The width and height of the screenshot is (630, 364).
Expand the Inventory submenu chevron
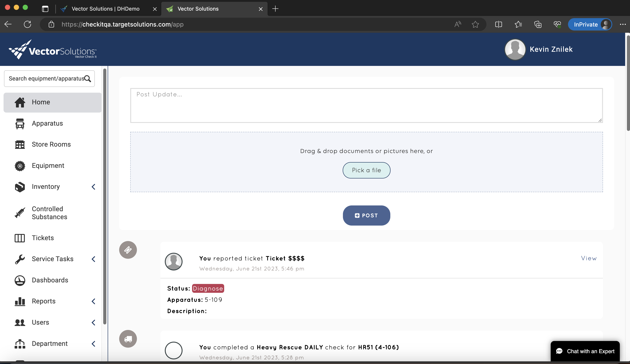pos(93,187)
